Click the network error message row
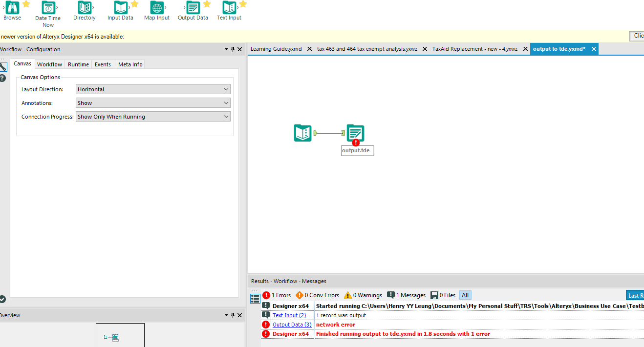644x347 pixels. click(x=335, y=324)
